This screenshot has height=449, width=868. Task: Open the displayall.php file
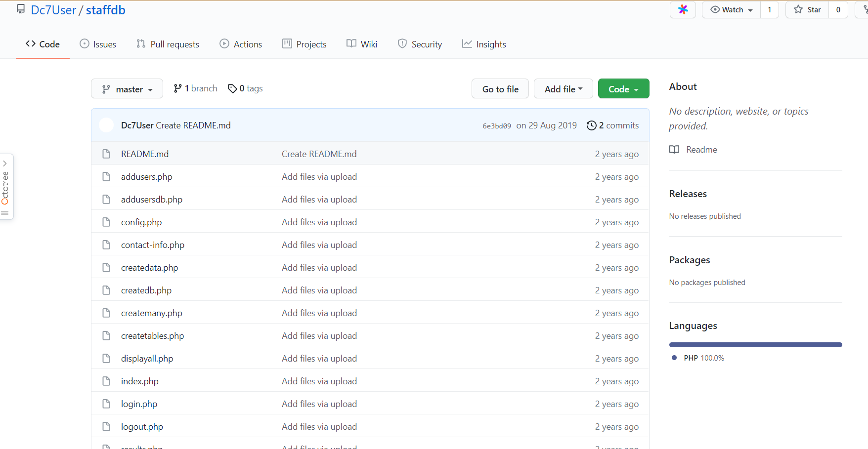(x=147, y=359)
